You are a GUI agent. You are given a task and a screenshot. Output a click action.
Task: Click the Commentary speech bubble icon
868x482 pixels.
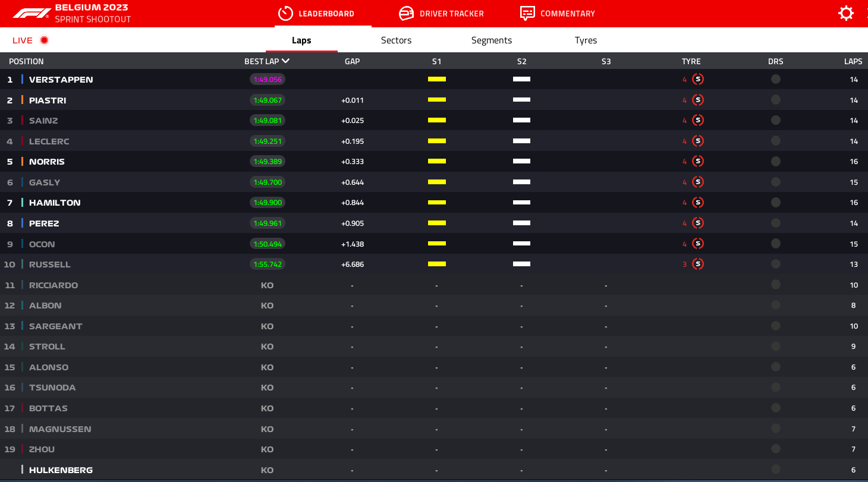pyautogui.click(x=527, y=13)
